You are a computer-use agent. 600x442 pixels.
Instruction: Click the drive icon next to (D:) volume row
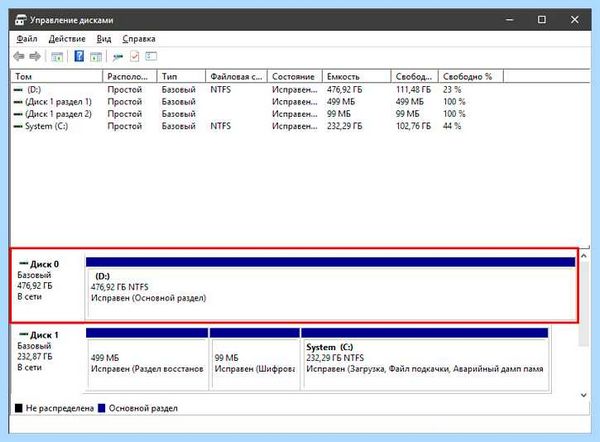click(x=18, y=90)
